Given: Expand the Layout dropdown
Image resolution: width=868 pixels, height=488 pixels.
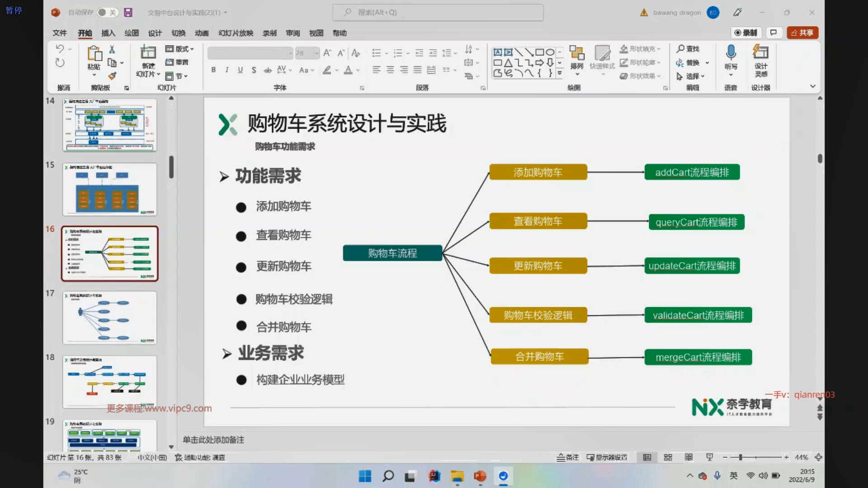Looking at the screenshot, I should click(x=180, y=49).
